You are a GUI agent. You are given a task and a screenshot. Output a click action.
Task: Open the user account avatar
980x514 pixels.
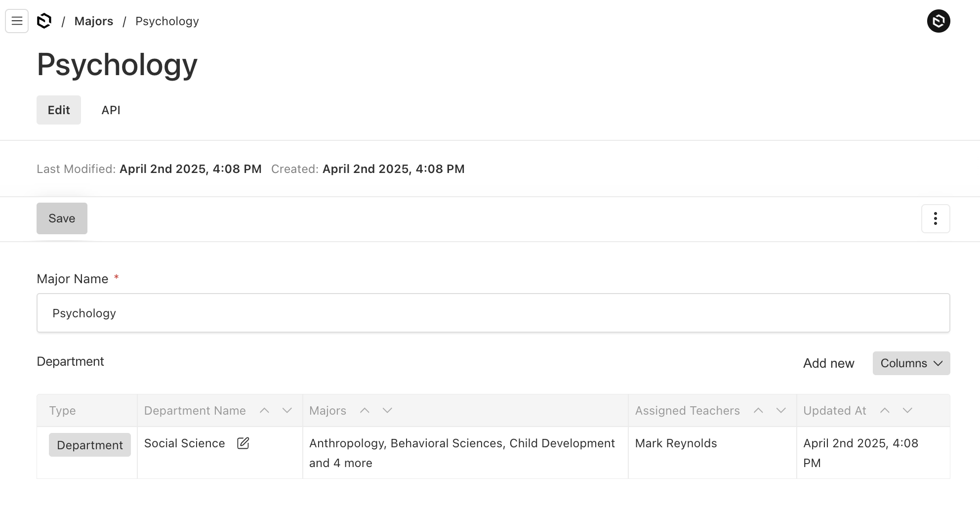point(938,21)
